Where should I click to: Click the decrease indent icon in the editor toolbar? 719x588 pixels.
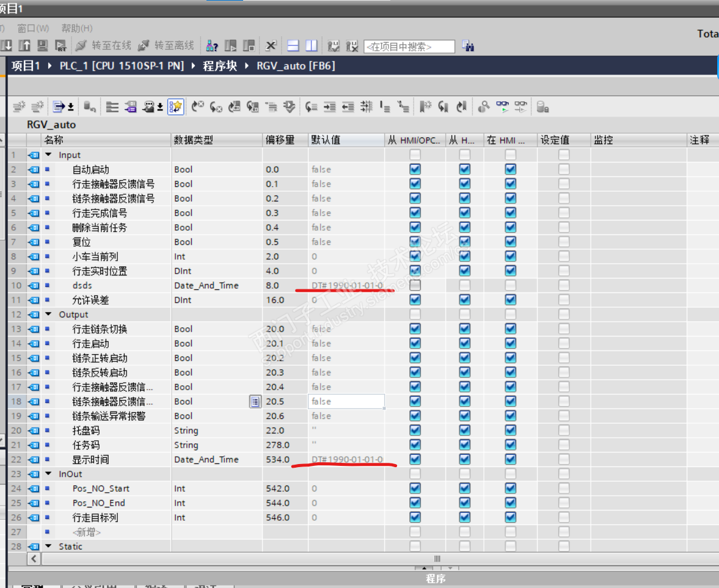(348, 107)
